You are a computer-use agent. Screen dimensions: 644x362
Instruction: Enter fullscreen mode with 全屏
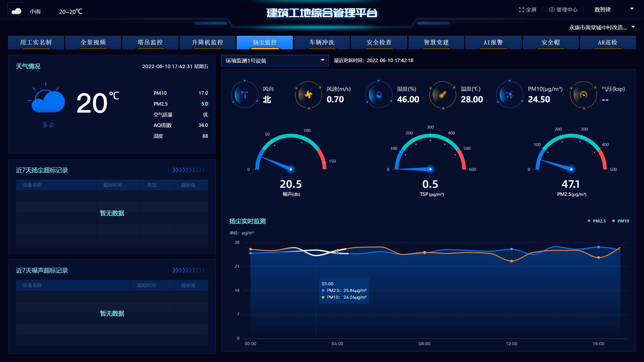tap(528, 10)
